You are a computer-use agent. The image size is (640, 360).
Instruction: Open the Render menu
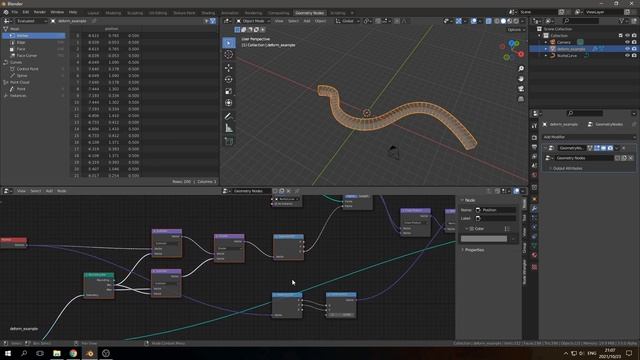pyautogui.click(x=40, y=12)
